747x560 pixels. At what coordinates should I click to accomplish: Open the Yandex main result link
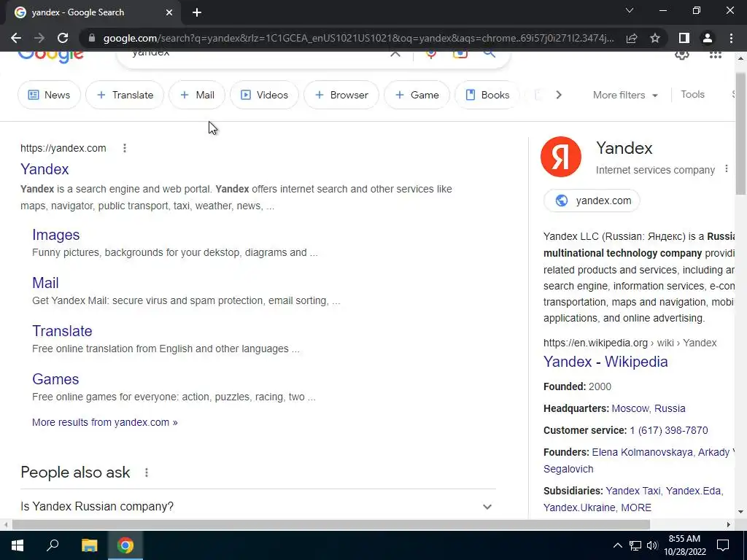44,169
